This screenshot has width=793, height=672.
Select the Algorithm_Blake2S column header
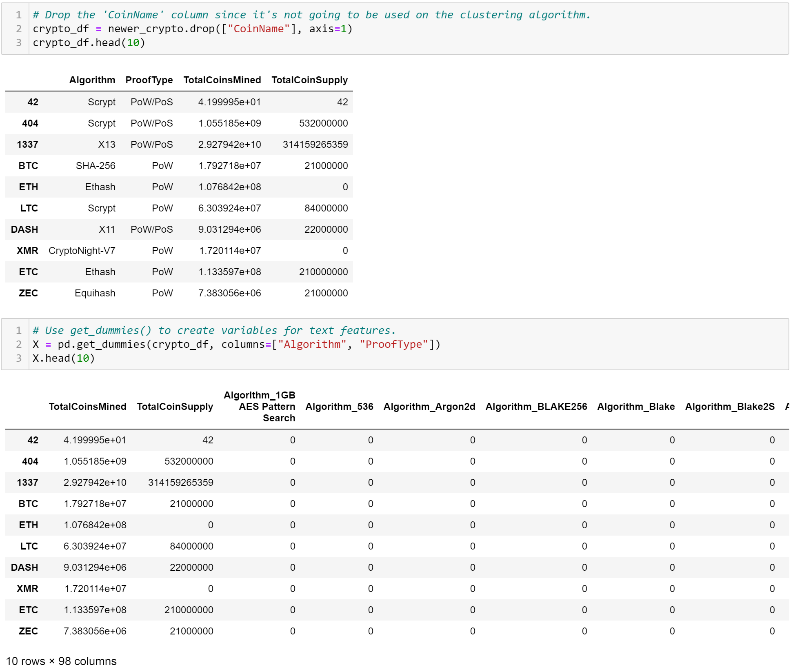tap(730, 407)
